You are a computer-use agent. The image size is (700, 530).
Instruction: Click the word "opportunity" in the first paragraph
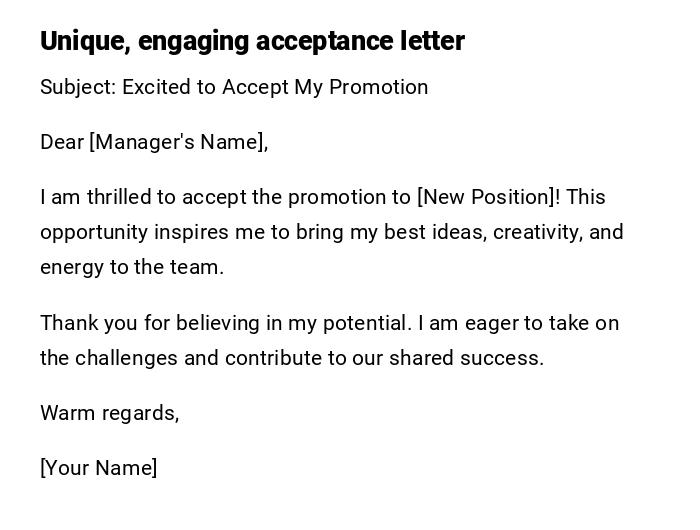pos(94,232)
